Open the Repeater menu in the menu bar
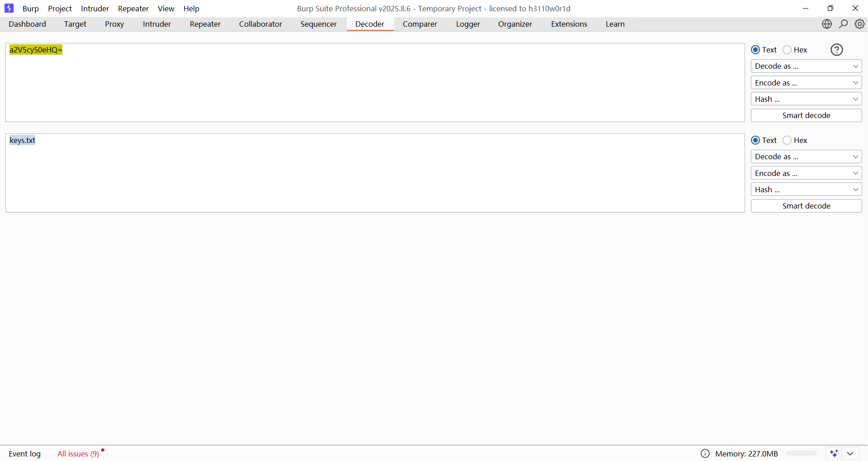 [x=133, y=9]
